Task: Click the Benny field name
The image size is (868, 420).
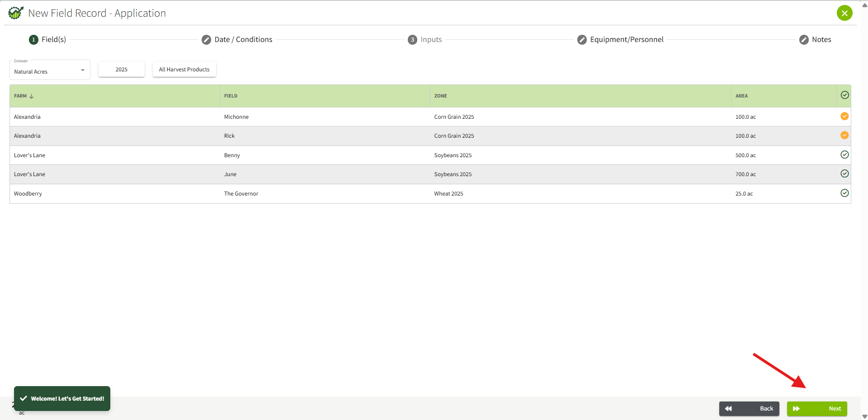Action: pos(232,155)
